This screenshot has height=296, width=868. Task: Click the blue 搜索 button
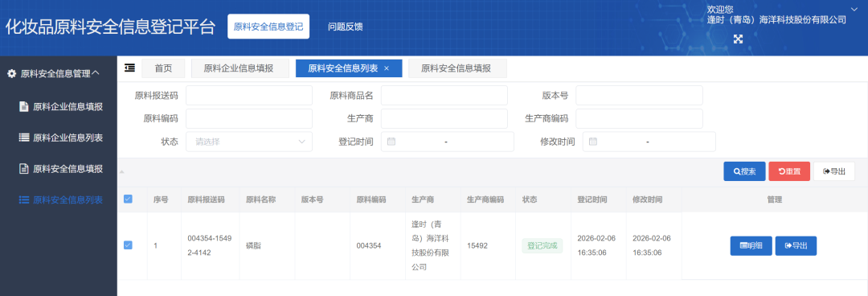744,171
